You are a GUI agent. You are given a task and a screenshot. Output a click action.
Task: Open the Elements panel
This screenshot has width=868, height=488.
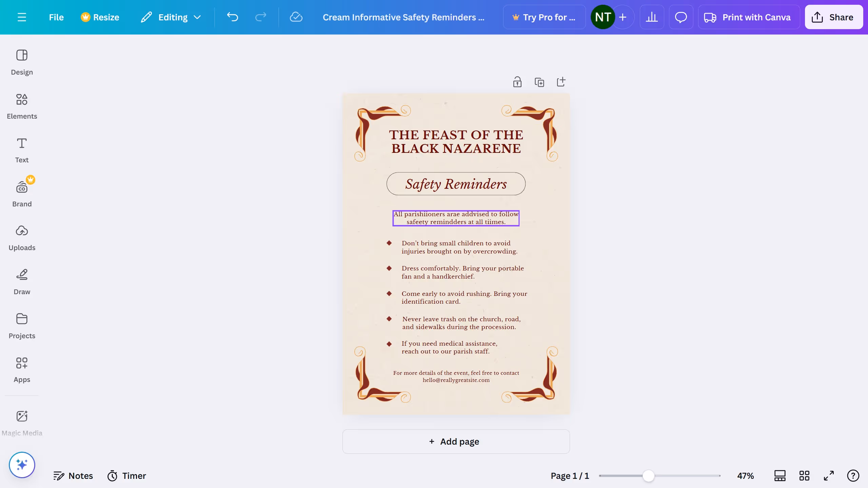point(22,106)
